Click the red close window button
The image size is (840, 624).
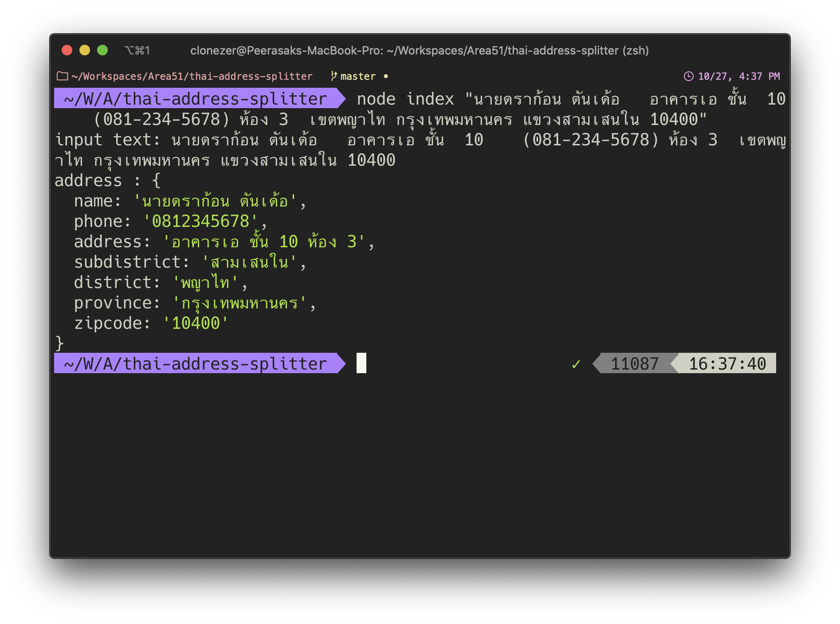[x=67, y=50]
